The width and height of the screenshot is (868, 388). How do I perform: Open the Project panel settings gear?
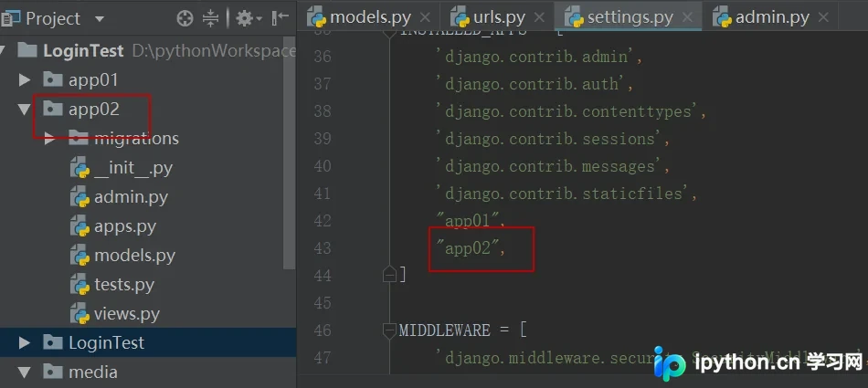[x=249, y=19]
